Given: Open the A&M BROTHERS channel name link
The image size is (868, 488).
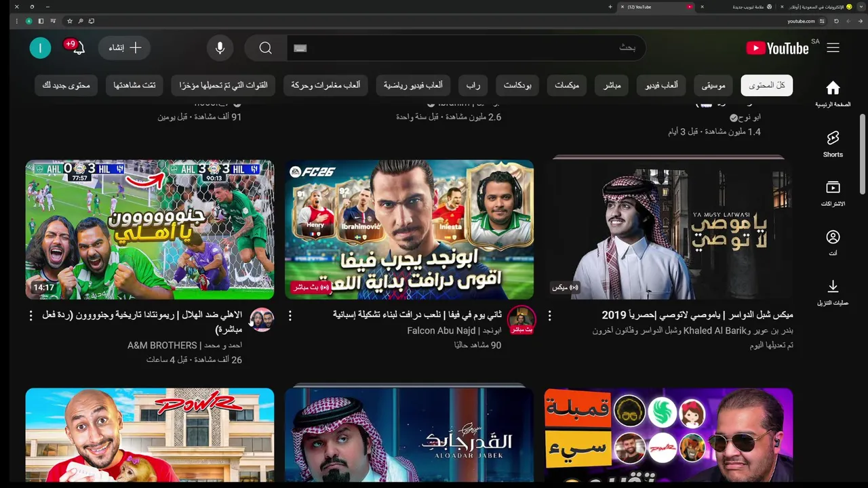Looking at the screenshot, I should coord(184,345).
